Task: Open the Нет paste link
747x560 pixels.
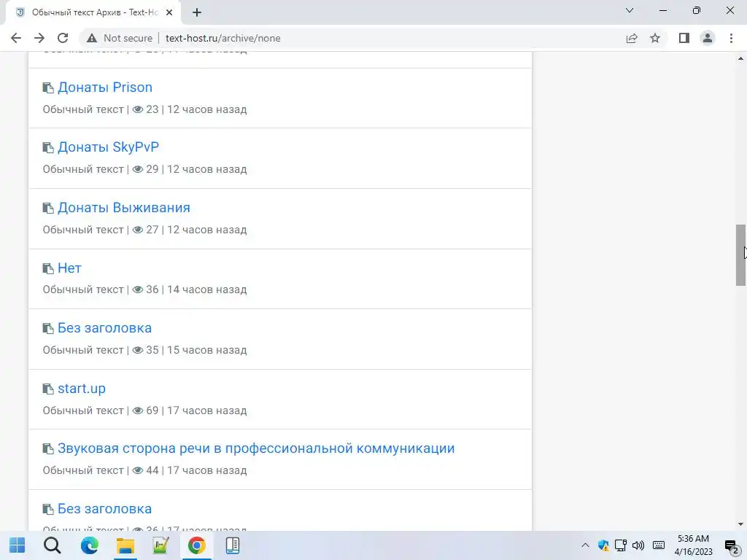Action: pyautogui.click(x=69, y=268)
